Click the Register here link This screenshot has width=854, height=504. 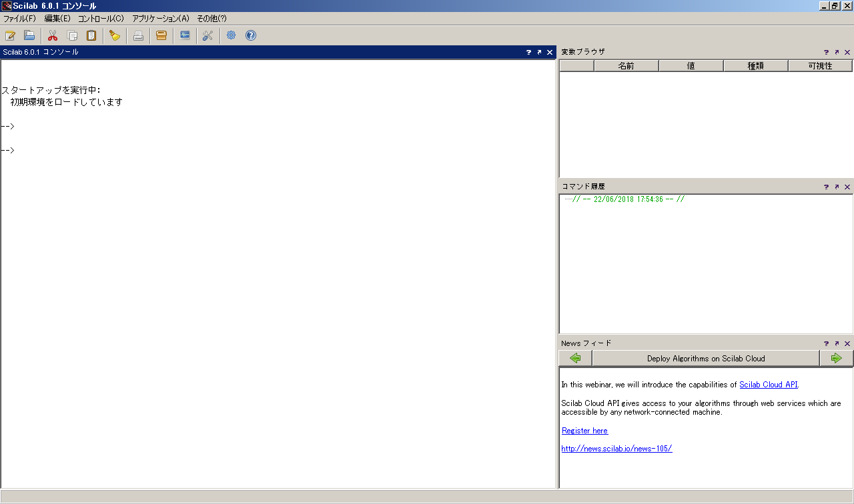pos(584,431)
